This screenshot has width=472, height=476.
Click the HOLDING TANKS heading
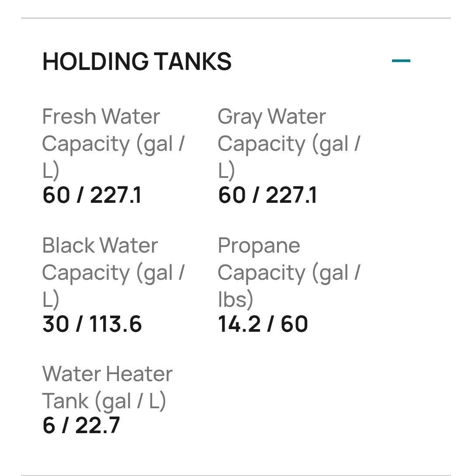[x=137, y=61]
